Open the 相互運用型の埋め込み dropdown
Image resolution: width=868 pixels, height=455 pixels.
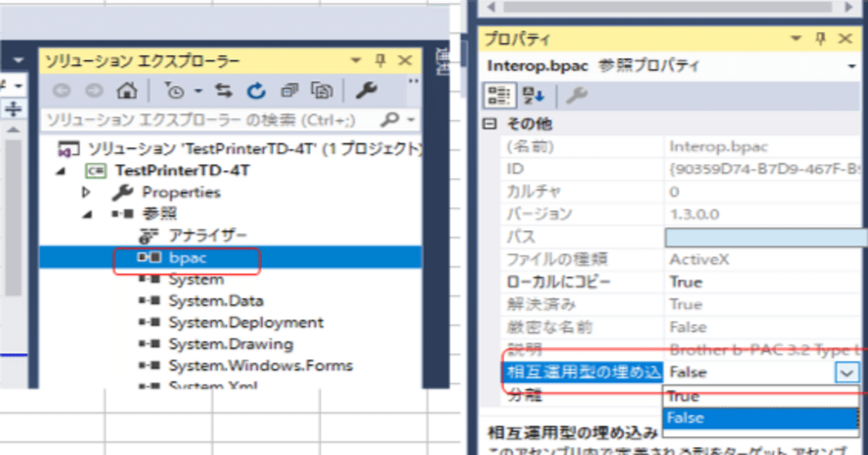click(x=845, y=372)
